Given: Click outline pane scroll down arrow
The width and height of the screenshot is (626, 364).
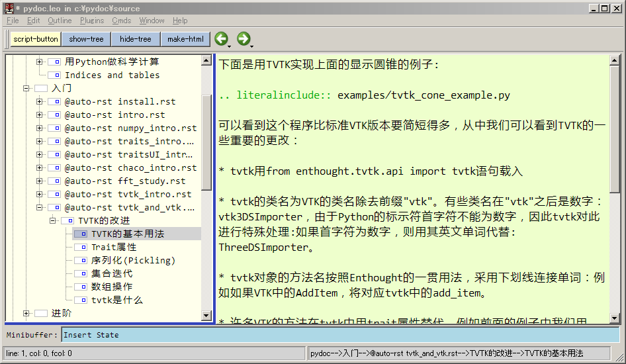Looking at the screenshot, I should (206, 315).
